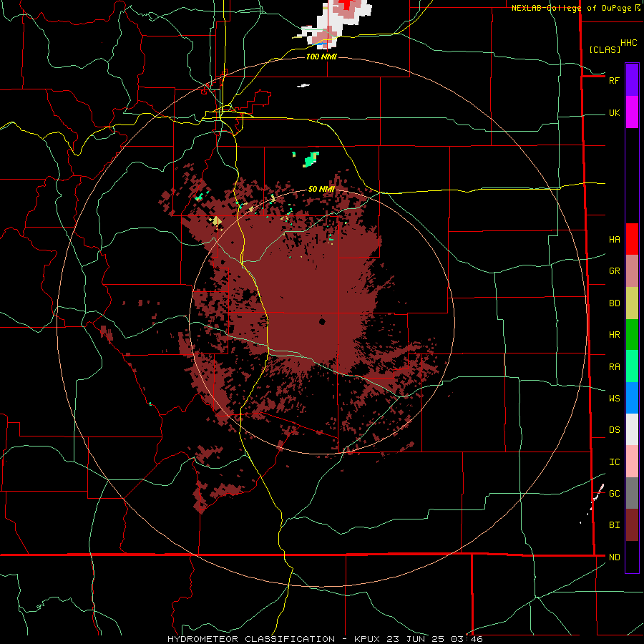Click the UK legend label
The height and width of the screenshot is (644, 644).
(x=614, y=112)
